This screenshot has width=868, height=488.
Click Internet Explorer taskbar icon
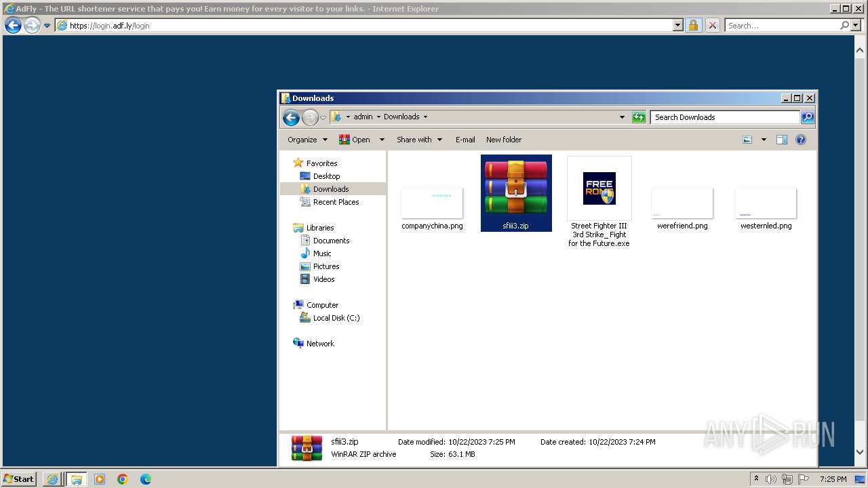click(52, 479)
